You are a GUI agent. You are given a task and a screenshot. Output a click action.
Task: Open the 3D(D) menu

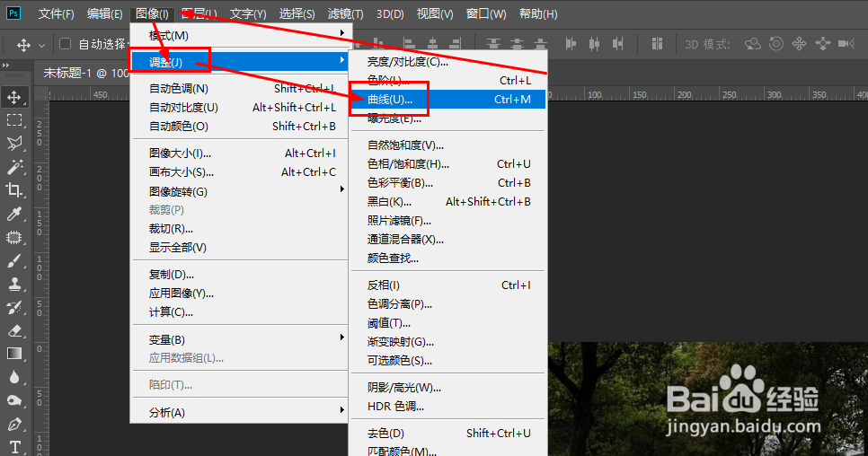[390, 13]
